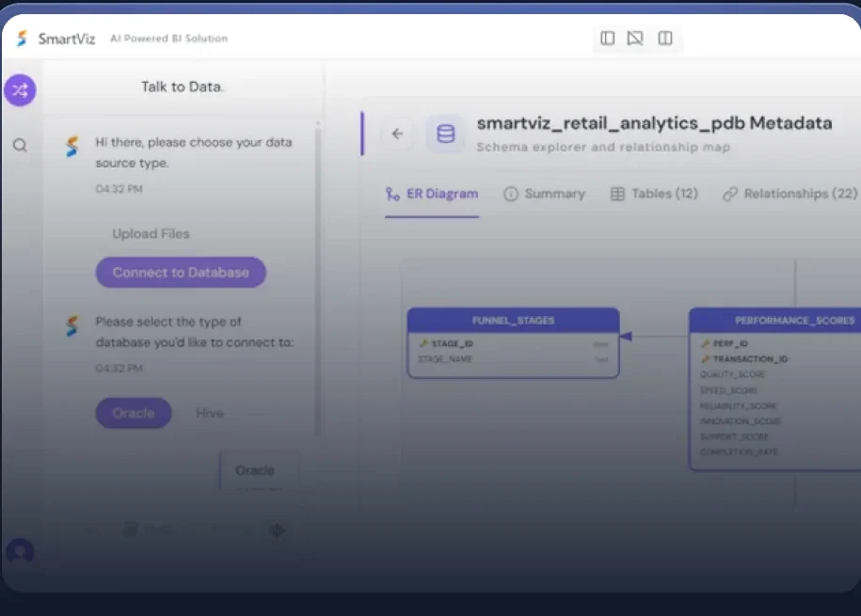This screenshot has height=616, width=861.
Task: Click the relationship arrowhead at FUNNEL_STAGES
Action: (x=626, y=336)
